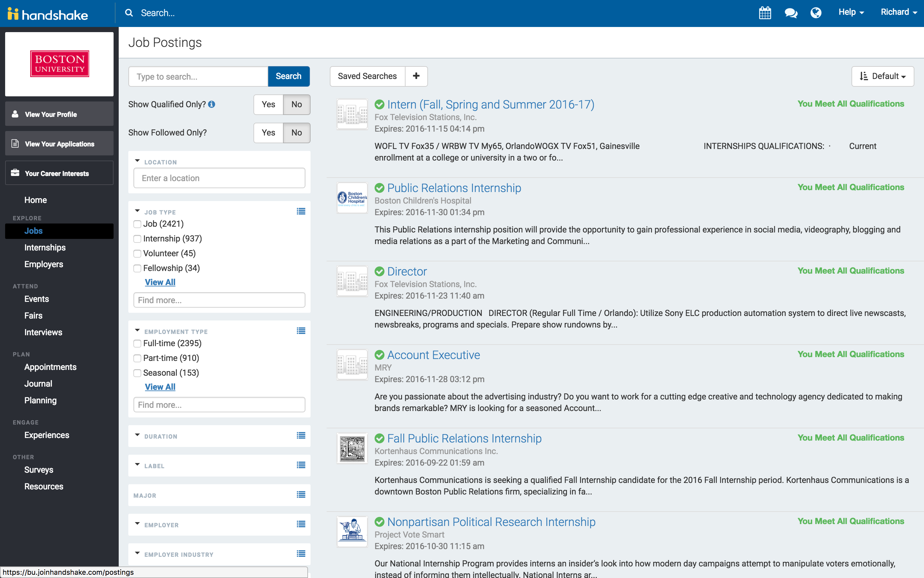Set Show Qualified Only to No
The width and height of the screenshot is (924, 578).
point(297,104)
